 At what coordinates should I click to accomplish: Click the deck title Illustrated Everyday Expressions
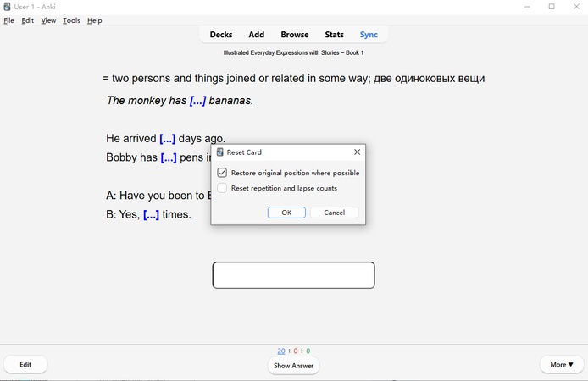[294, 52]
